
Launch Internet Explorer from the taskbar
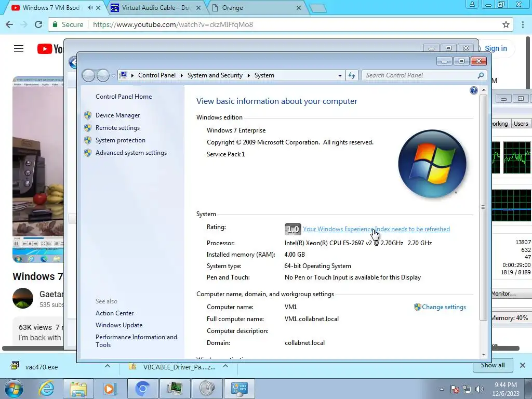click(x=46, y=389)
